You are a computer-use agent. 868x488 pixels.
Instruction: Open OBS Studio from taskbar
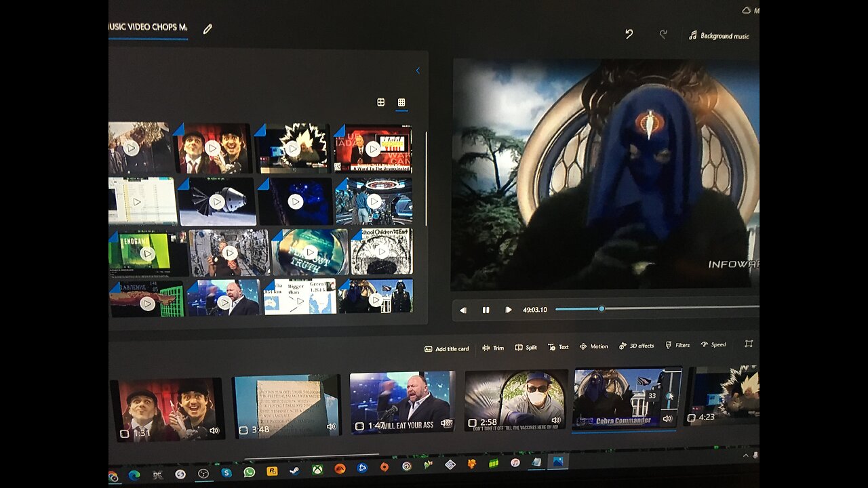(x=203, y=474)
